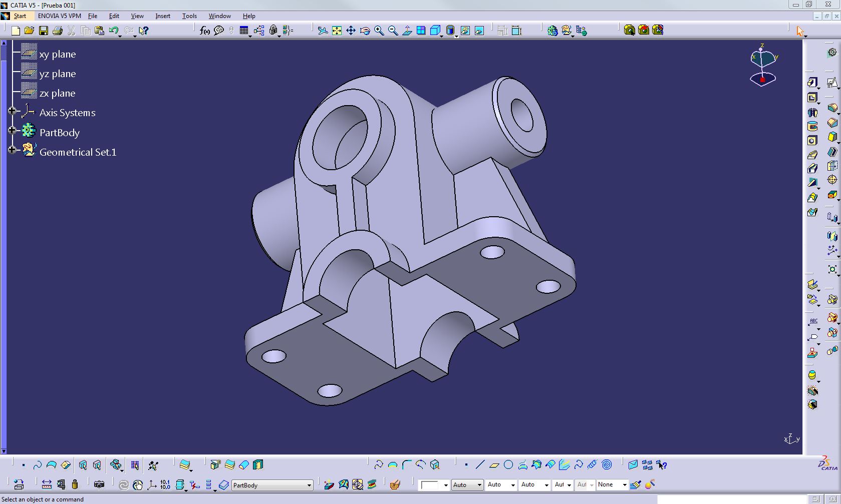The width and height of the screenshot is (841, 504).
Task: Open multi-view window layout icon
Action: [421, 31]
